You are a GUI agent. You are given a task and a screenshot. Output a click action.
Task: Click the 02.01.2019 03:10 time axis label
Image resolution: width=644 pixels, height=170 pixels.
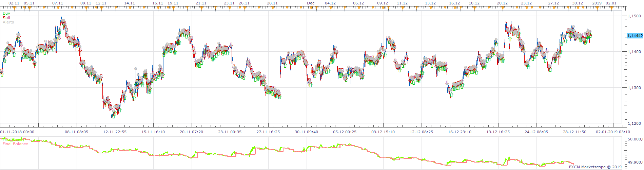click(613, 132)
